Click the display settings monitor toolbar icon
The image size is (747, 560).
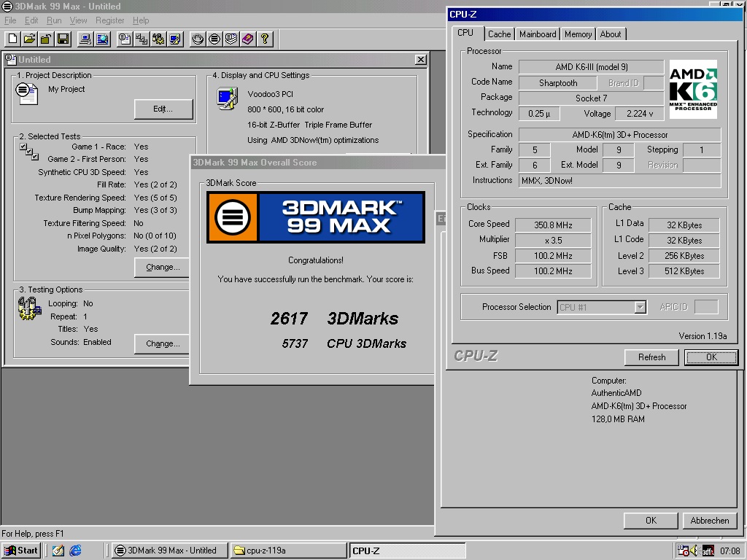[x=175, y=39]
